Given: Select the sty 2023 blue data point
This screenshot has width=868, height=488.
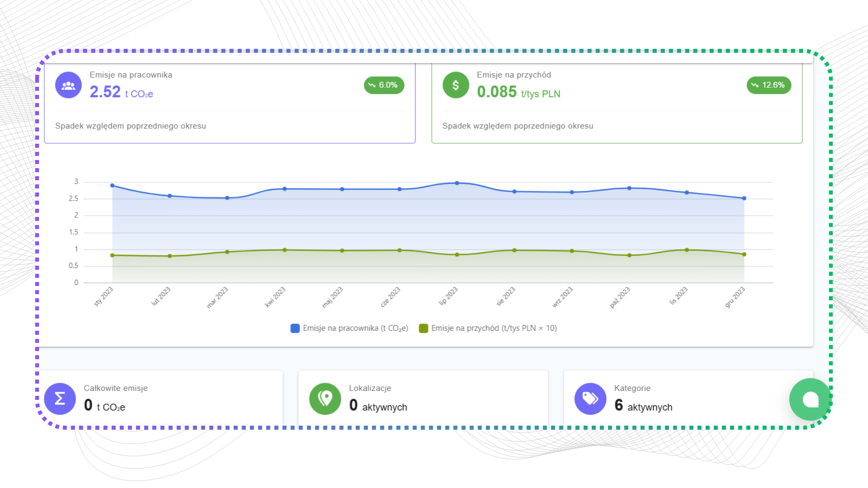Looking at the screenshot, I should click(x=113, y=185).
